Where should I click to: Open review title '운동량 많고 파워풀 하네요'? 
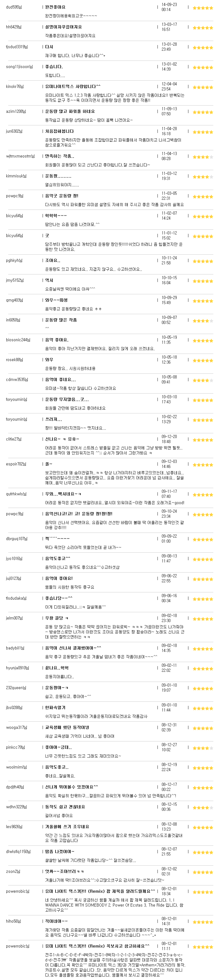pos(70,112)
